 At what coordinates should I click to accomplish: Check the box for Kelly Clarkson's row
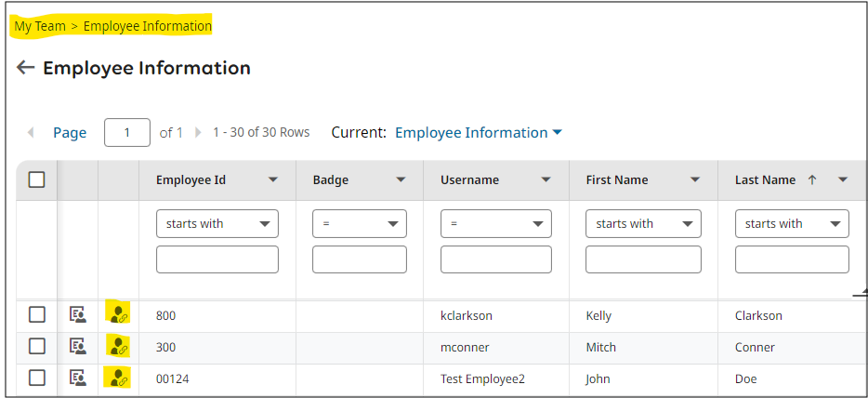tap(36, 315)
